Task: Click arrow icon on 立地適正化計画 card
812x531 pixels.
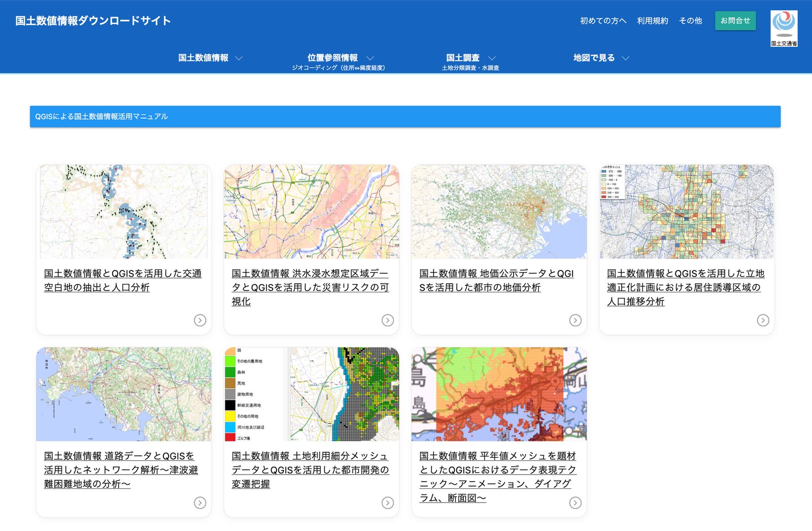Action: click(763, 320)
